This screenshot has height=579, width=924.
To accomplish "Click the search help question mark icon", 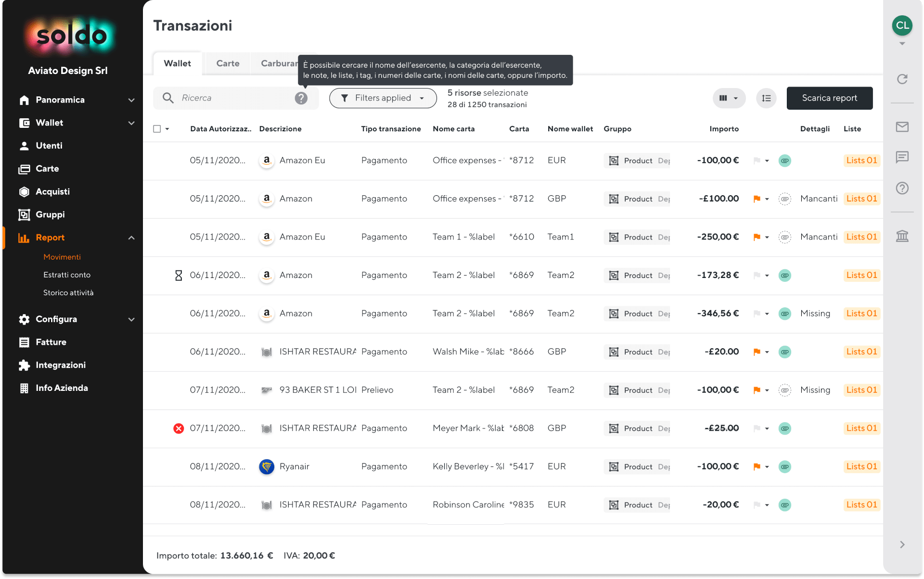I will pos(301,98).
